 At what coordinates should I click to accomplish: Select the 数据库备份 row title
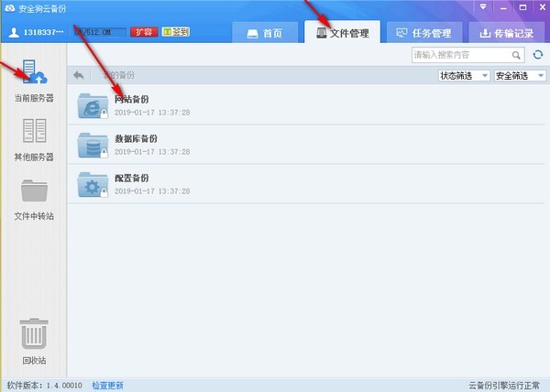point(136,138)
